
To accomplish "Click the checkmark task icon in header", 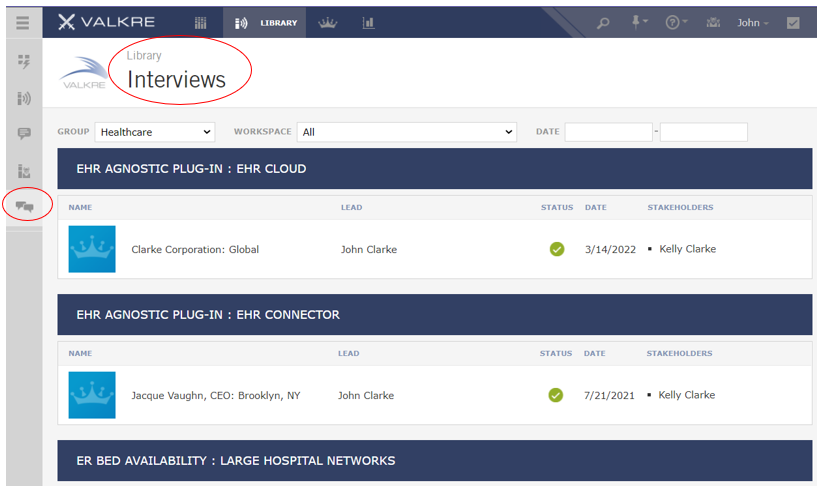I will 793,23.
